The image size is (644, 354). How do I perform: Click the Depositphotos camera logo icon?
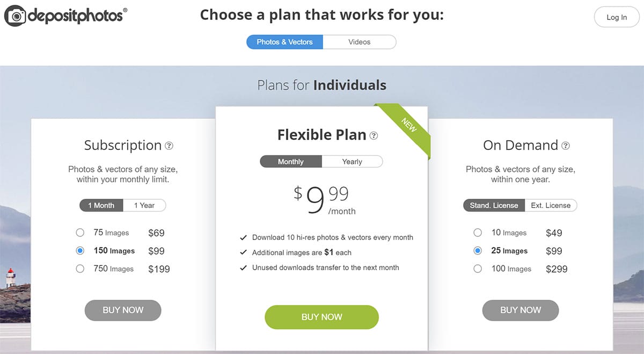[16, 17]
